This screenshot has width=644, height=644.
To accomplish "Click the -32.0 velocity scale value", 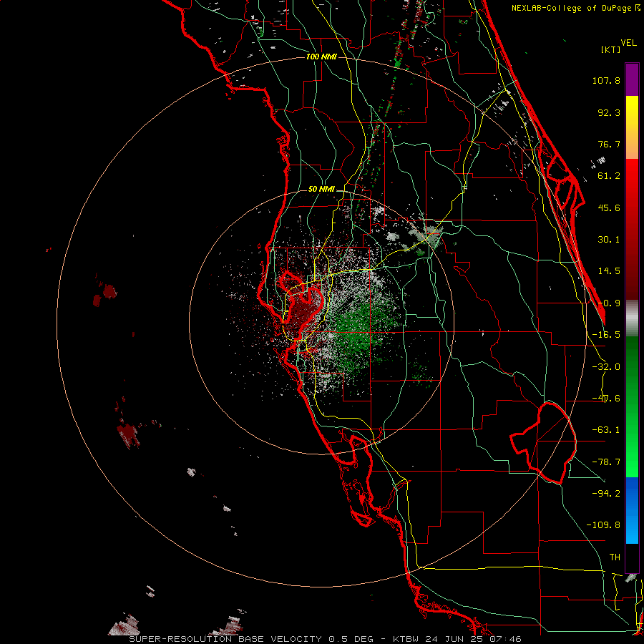I will tap(606, 367).
